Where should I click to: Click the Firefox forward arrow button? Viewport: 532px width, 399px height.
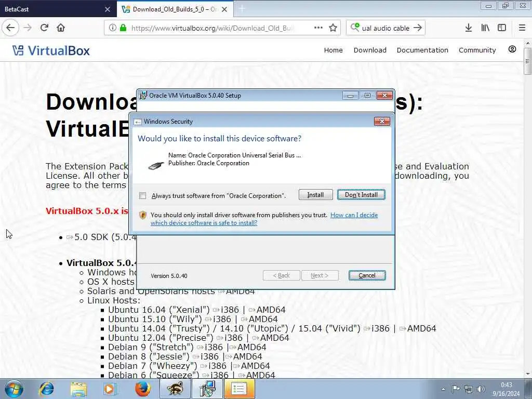pos(28,28)
